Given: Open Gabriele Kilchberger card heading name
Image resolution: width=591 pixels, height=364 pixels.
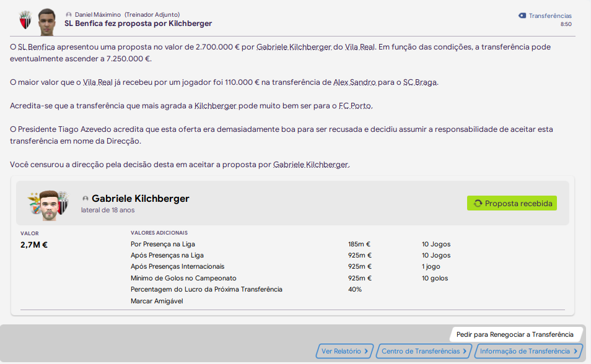Looking at the screenshot, I should tap(140, 199).
